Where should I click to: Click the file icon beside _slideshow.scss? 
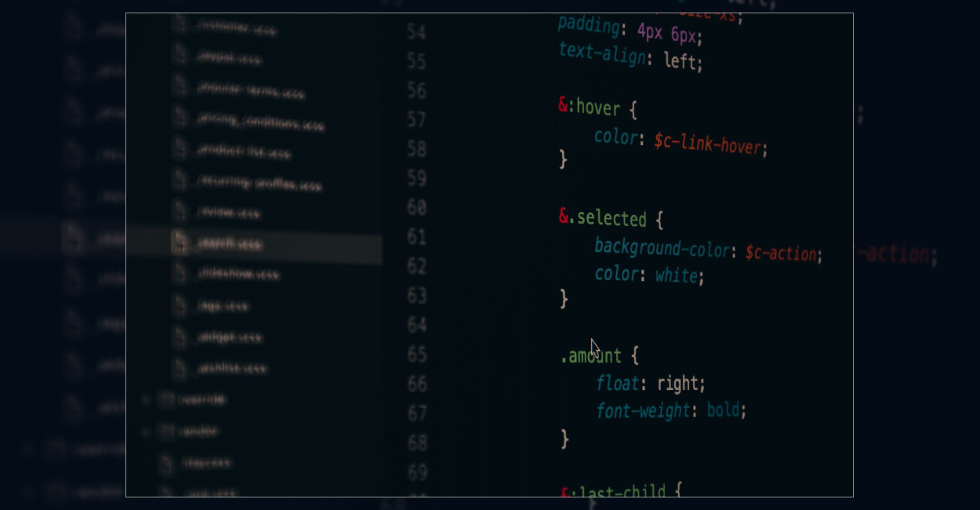(x=181, y=273)
